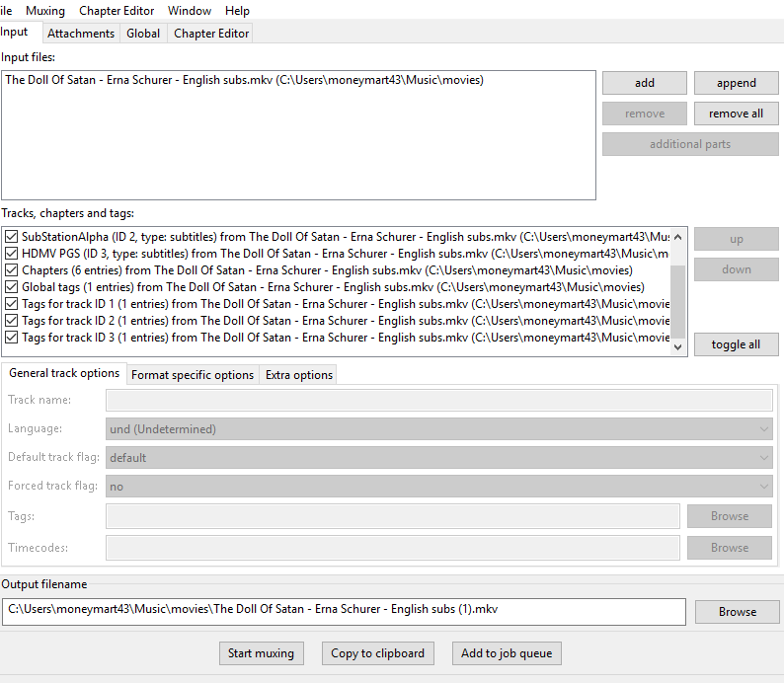Viewport: 784px width, 683px height.
Task: Move the track down with down button
Action: [736, 269]
